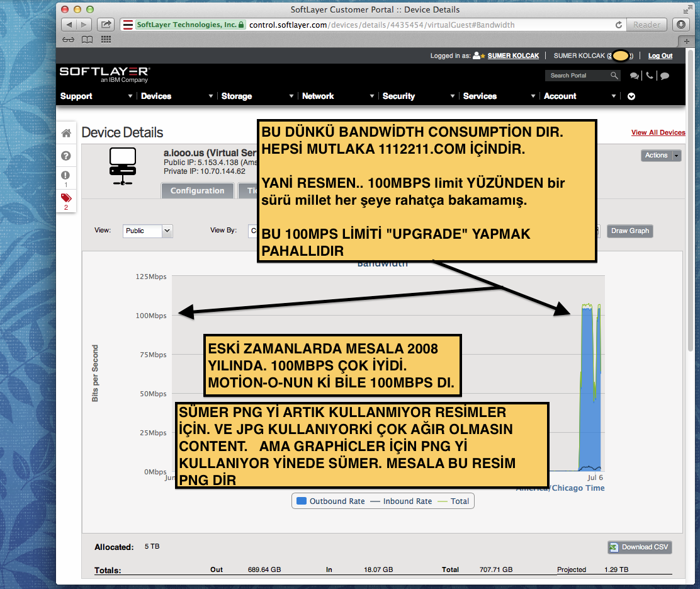Click the Safari address bar URL
The image size is (700, 589).
point(381,25)
